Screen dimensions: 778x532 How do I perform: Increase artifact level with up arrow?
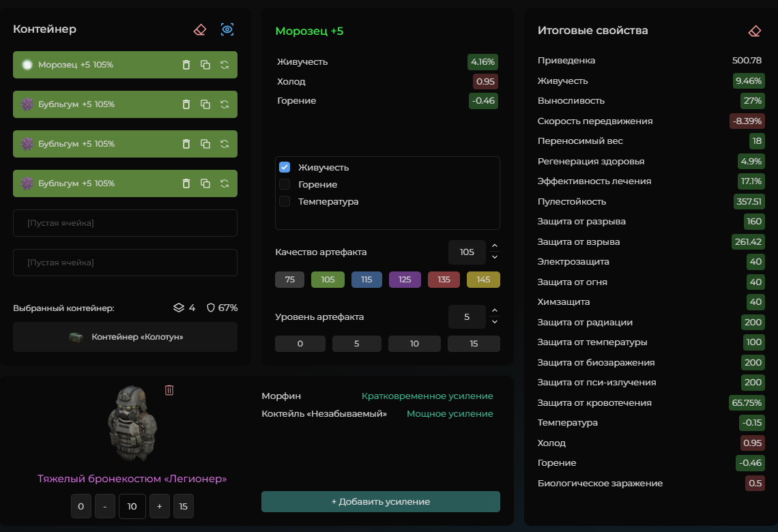495,311
